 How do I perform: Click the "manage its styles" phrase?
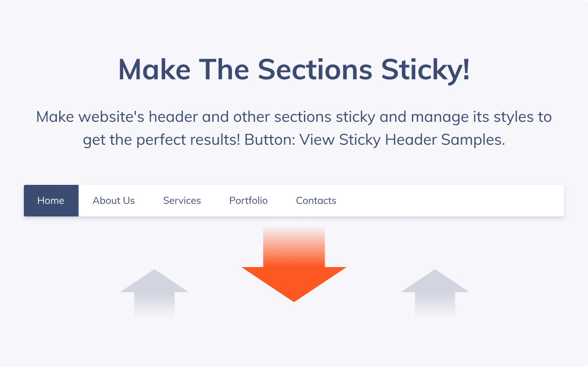[x=481, y=117]
